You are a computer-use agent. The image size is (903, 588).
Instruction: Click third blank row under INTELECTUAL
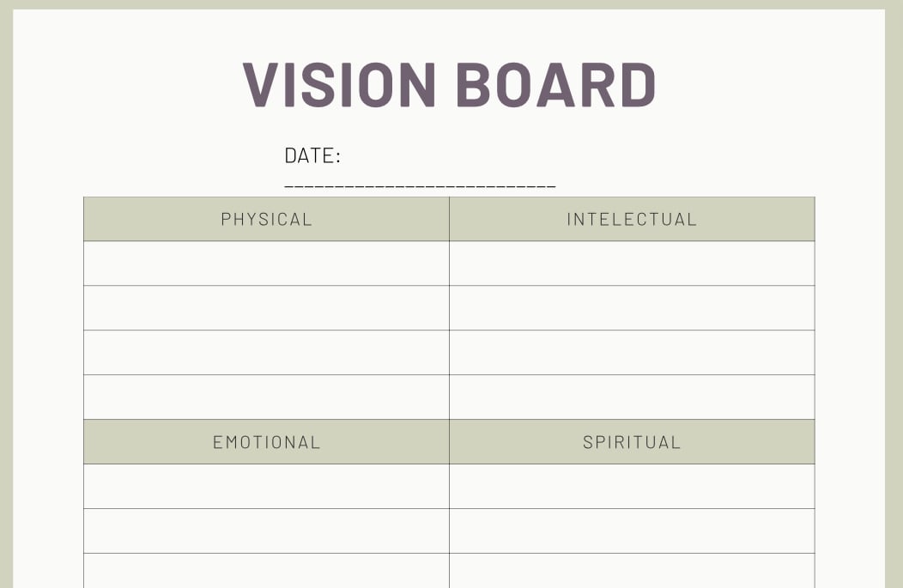coord(632,353)
